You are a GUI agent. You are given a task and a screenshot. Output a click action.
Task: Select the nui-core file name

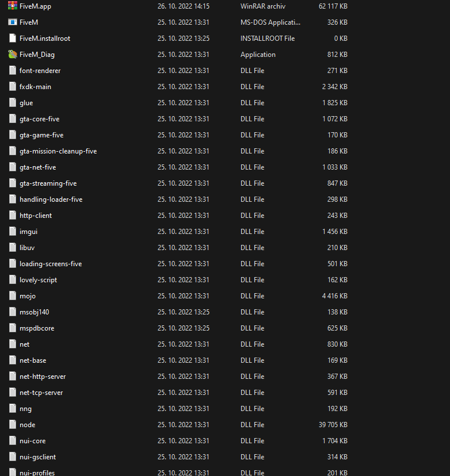point(32,441)
